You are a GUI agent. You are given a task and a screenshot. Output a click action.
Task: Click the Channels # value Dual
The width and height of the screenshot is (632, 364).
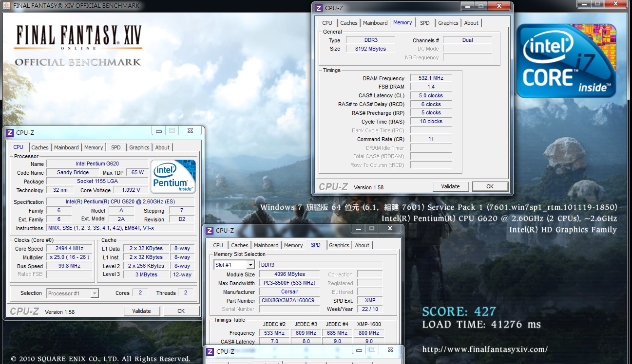pyautogui.click(x=467, y=40)
